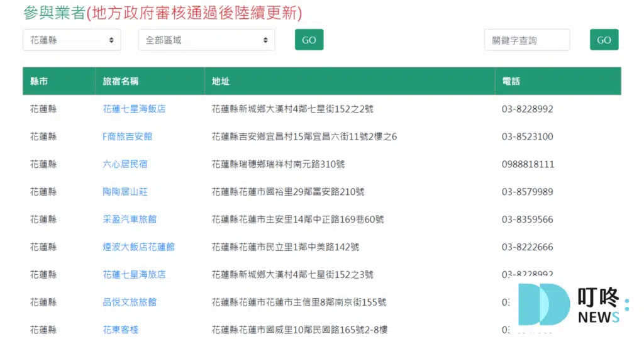Focus the 關鍵字查詢 keyword search field
644x339 pixels.
(527, 40)
